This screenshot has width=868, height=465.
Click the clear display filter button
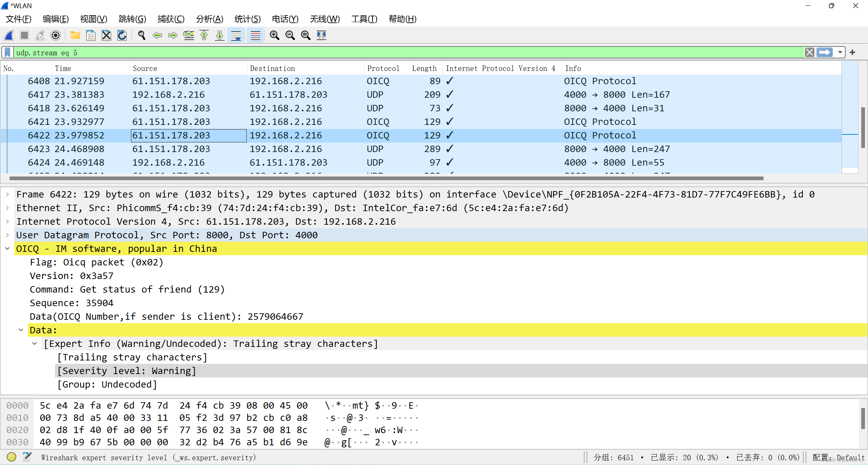pyautogui.click(x=810, y=53)
